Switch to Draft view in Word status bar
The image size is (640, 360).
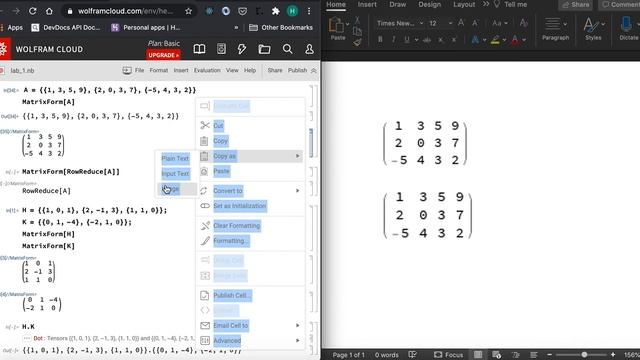[x=533, y=355]
